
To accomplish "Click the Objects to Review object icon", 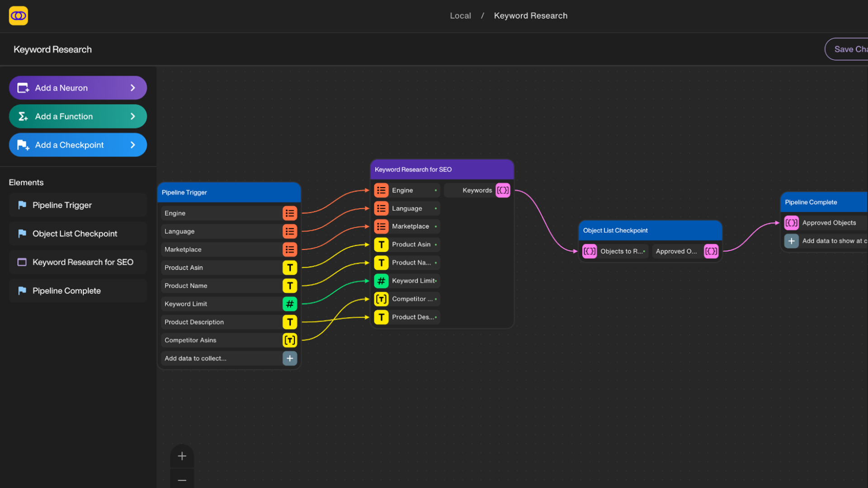I will pyautogui.click(x=590, y=251).
